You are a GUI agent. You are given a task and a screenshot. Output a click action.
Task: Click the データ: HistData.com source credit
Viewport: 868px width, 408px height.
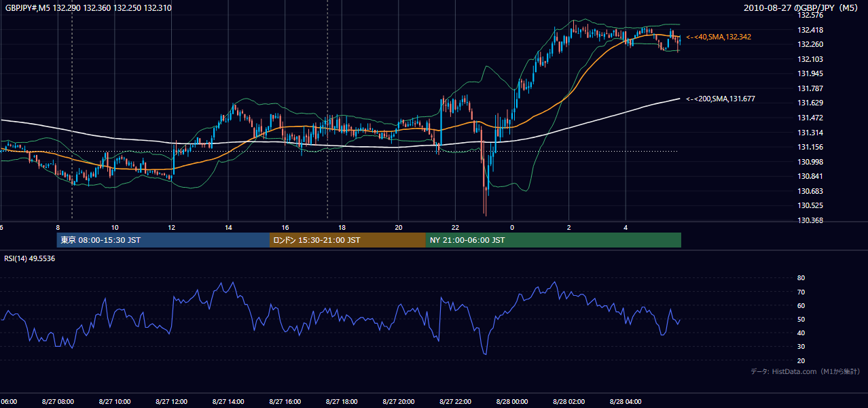(806, 371)
